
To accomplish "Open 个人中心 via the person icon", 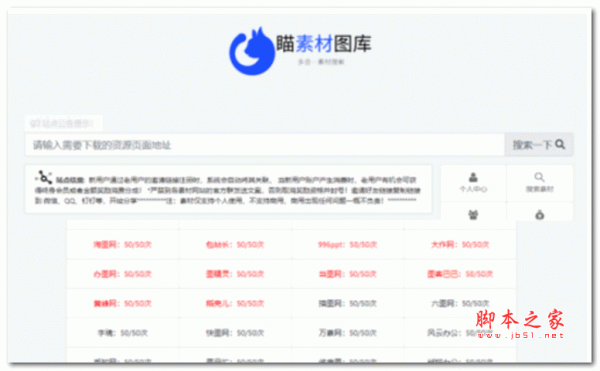I will 473,177.
